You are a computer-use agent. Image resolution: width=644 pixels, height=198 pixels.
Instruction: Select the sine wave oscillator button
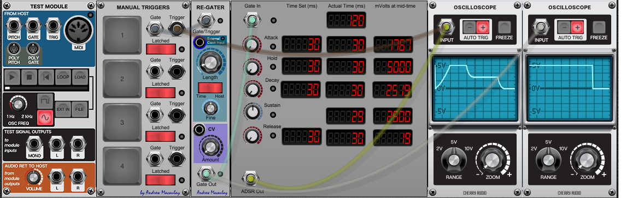(x=45, y=118)
